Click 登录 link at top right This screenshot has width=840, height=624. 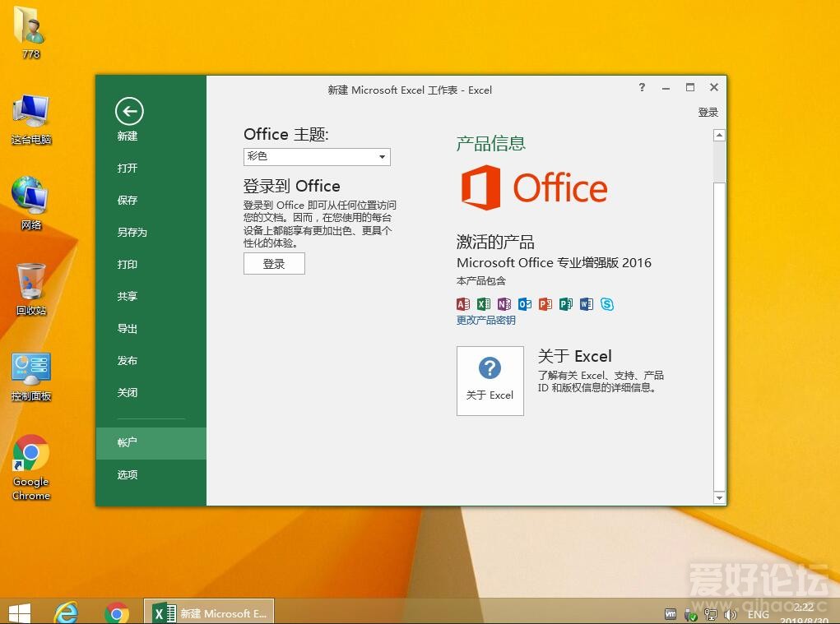708,113
